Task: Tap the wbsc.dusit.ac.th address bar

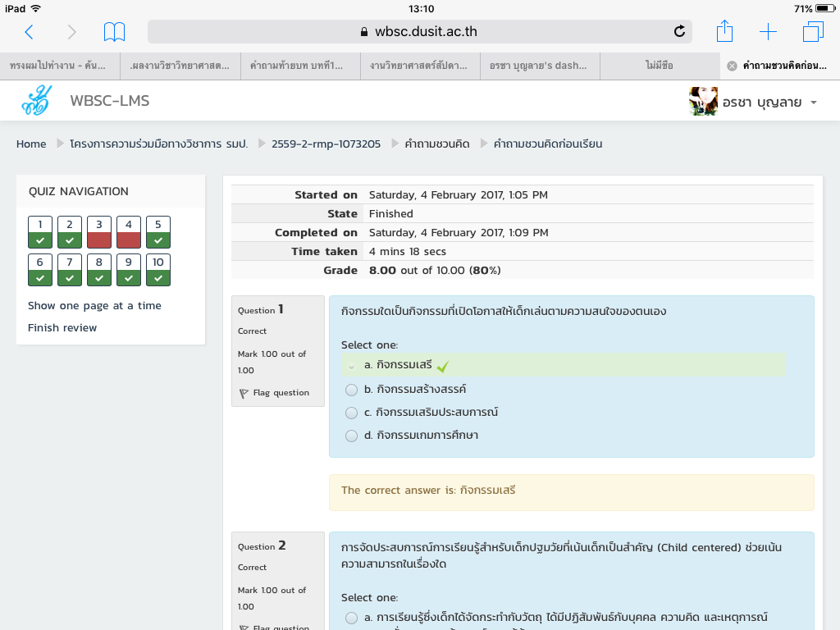Action: 418,32
